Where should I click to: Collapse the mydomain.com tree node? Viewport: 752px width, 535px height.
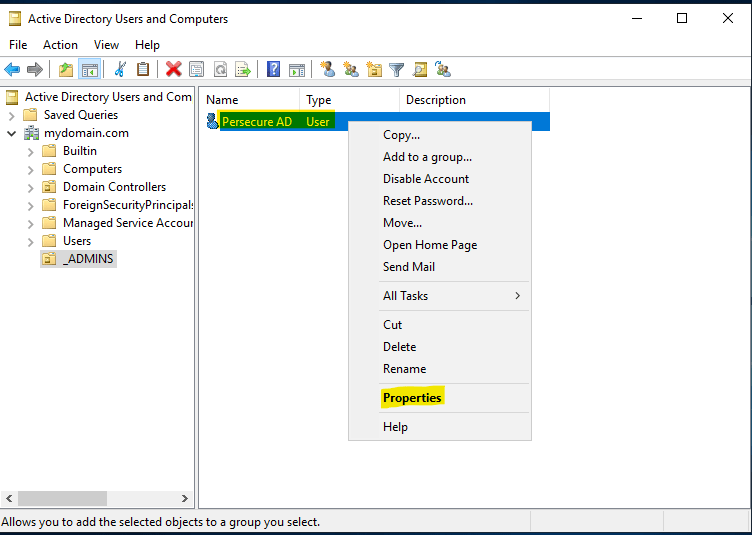pos(11,133)
